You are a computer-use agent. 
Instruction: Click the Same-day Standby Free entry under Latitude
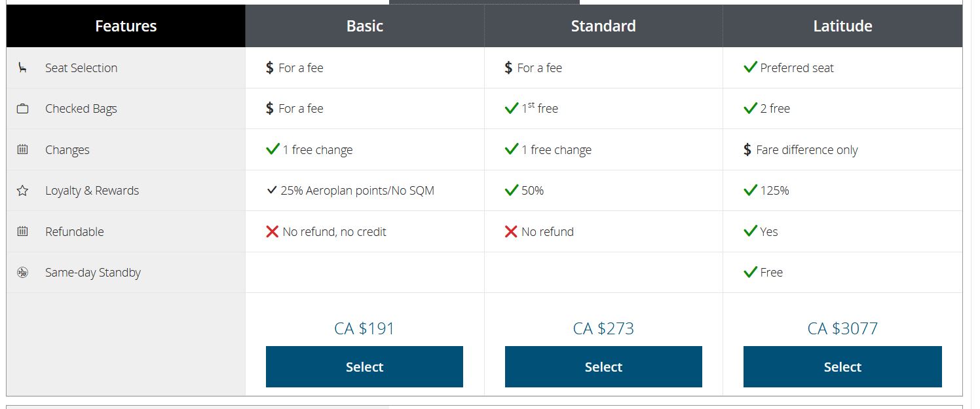(764, 272)
